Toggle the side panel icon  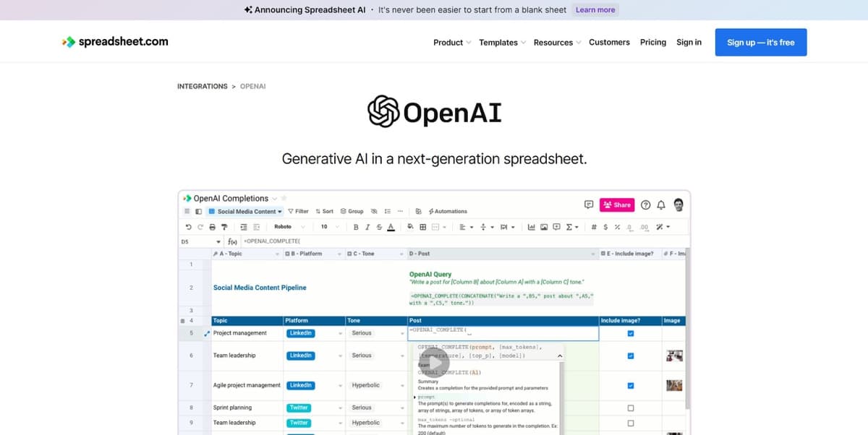(198, 211)
